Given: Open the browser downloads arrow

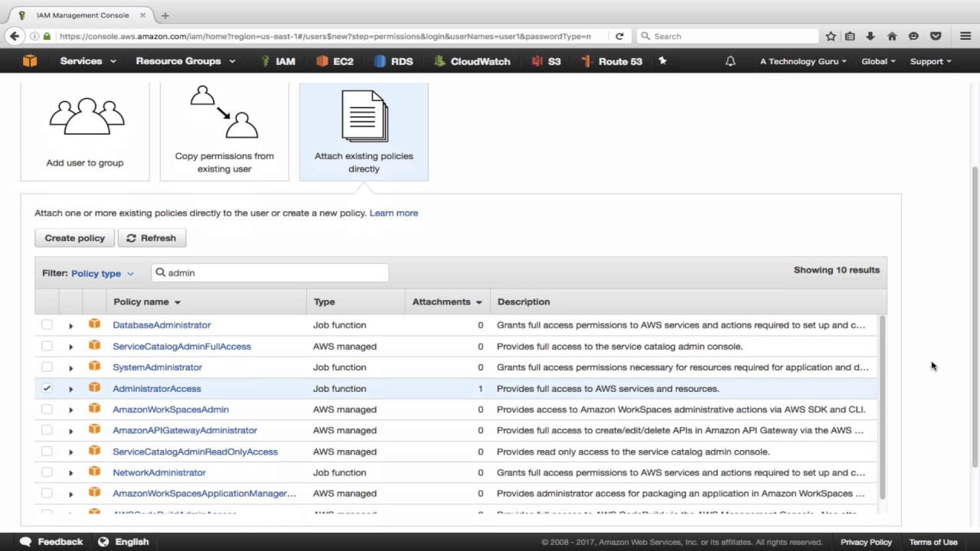Looking at the screenshot, I should [871, 36].
